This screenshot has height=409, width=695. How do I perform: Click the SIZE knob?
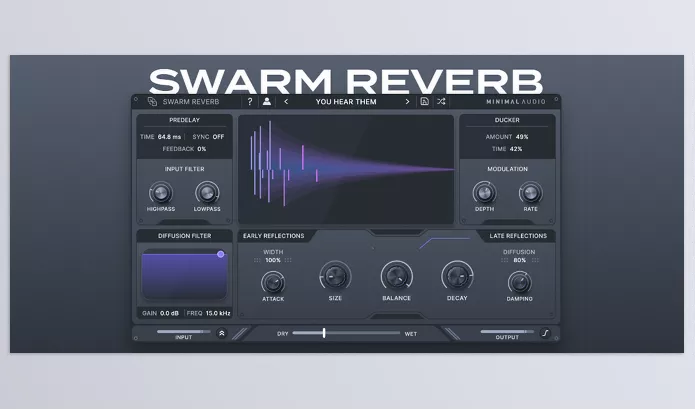(335, 277)
